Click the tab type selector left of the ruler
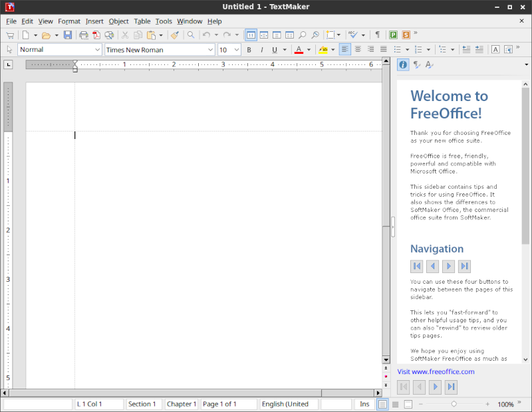 [8, 64]
